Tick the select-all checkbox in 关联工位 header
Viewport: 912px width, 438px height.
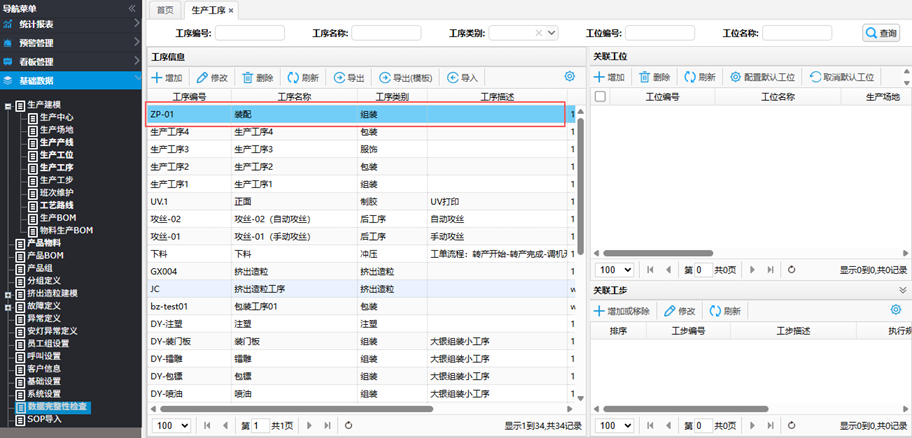coord(600,97)
